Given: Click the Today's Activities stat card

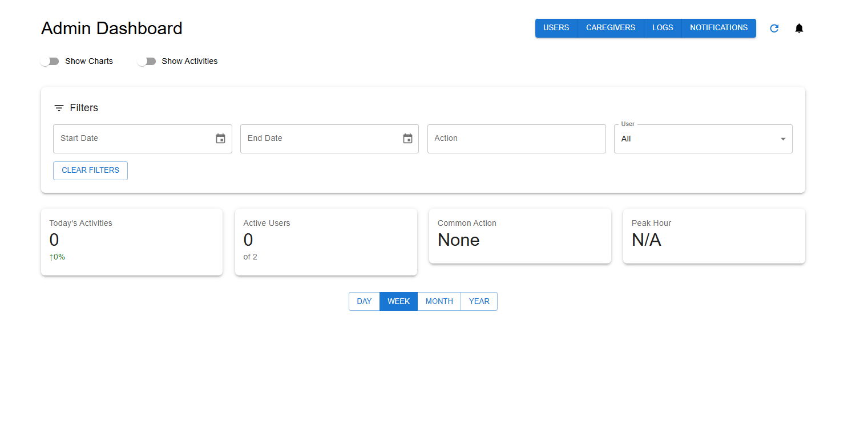Looking at the screenshot, I should point(131,242).
